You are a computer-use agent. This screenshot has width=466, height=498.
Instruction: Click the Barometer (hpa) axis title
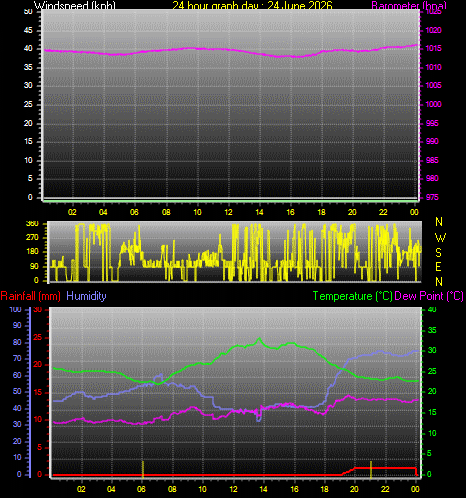pos(409,5)
